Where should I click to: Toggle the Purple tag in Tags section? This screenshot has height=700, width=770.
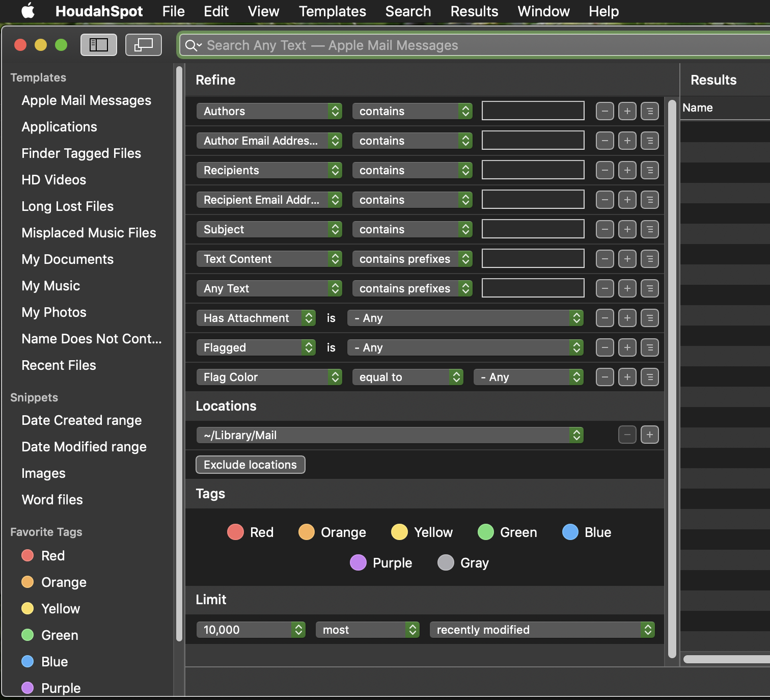[x=381, y=562]
